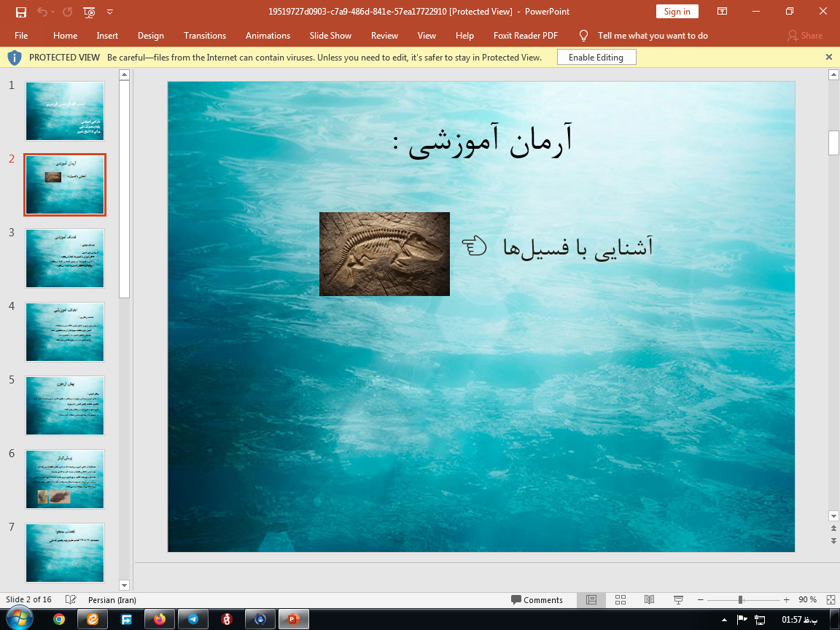Select slide 6 thumbnail in slide panel
Screen dimensions: 840x630
click(x=64, y=479)
